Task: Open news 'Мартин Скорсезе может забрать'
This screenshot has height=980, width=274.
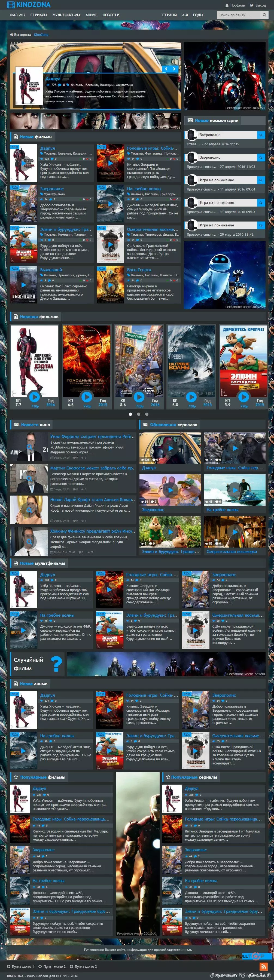Action: point(93,468)
